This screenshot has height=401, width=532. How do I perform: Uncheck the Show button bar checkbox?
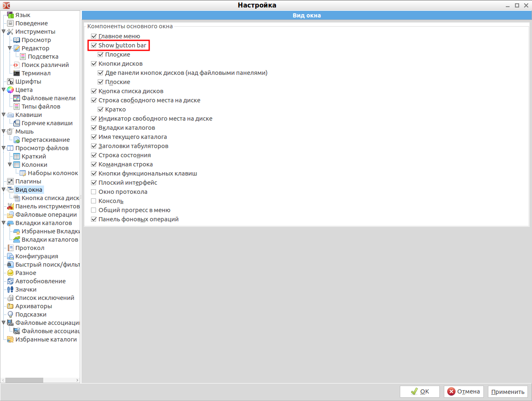[94, 45]
